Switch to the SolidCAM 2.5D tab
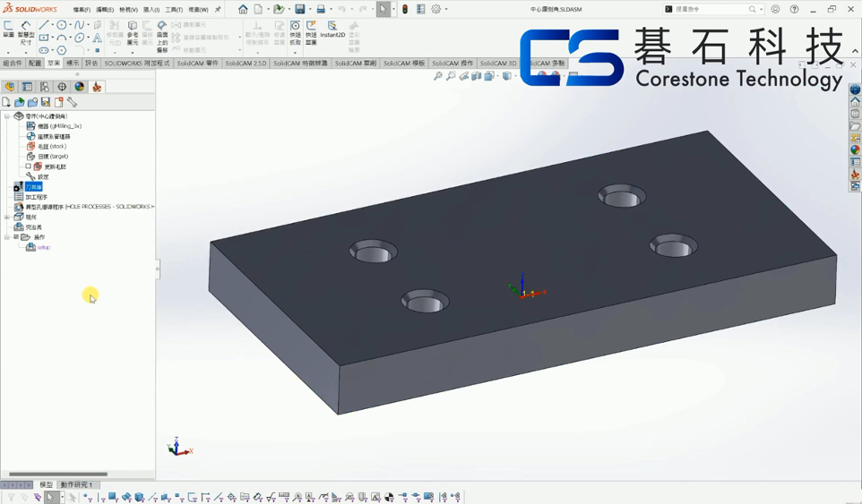Screen dimensions: 862x504 (246, 64)
